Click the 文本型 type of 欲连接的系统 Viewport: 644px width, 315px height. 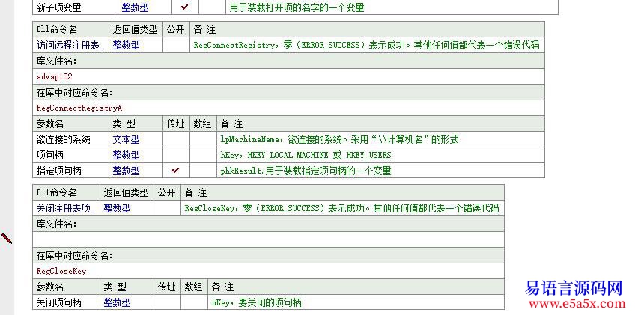(x=126, y=139)
